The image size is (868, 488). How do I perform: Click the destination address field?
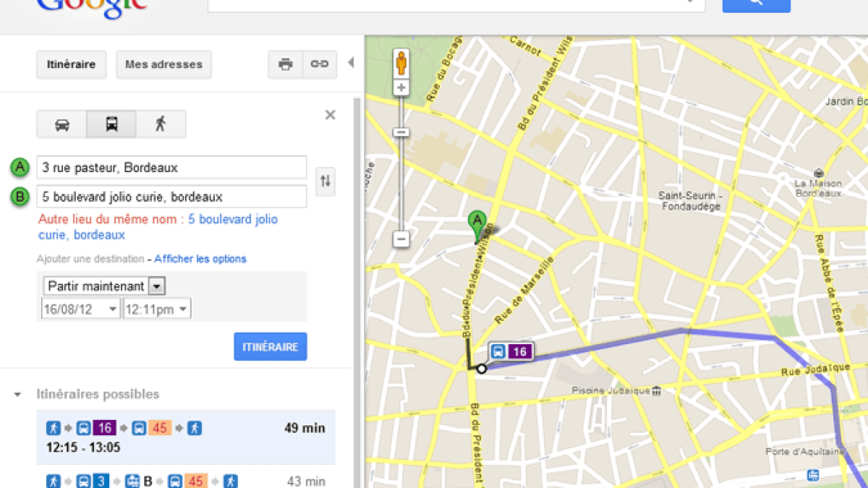coord(171,197)
